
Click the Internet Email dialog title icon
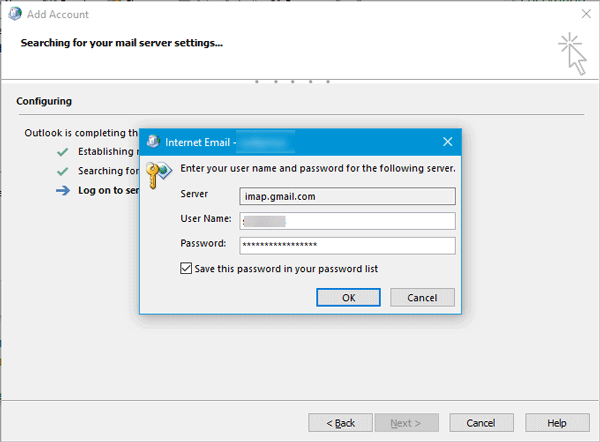click(151, 141)
